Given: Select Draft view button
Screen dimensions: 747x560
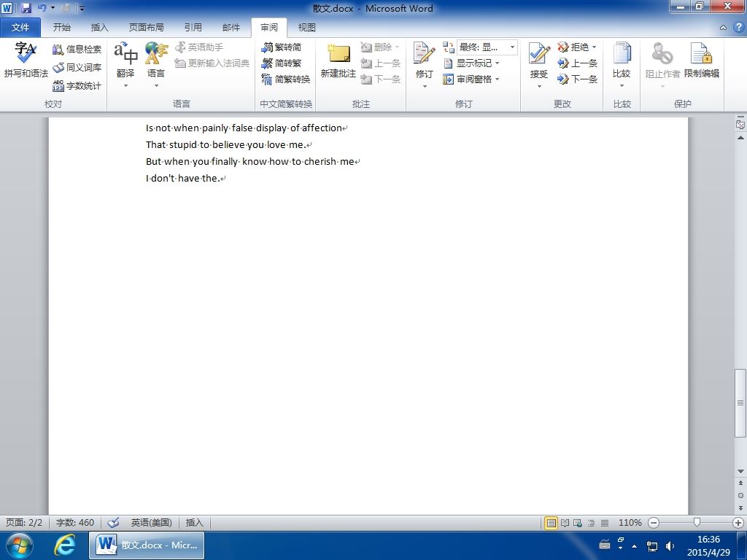Looking at the screenshot, I should pos(605,523).
